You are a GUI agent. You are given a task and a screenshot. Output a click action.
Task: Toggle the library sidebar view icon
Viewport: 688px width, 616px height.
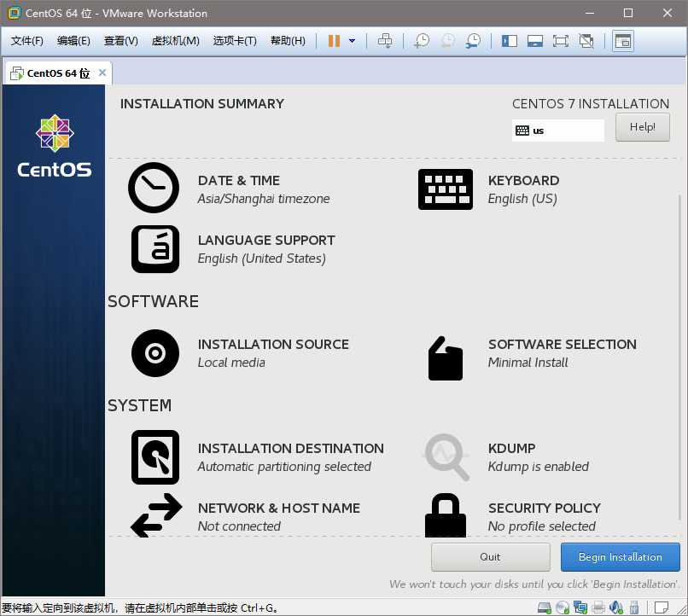click(x=510, y=41)
